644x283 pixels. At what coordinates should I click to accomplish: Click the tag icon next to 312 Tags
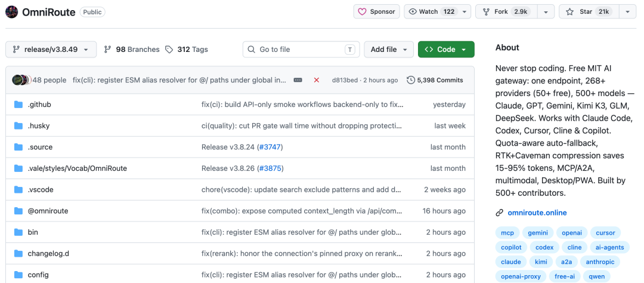coord(169,50)
